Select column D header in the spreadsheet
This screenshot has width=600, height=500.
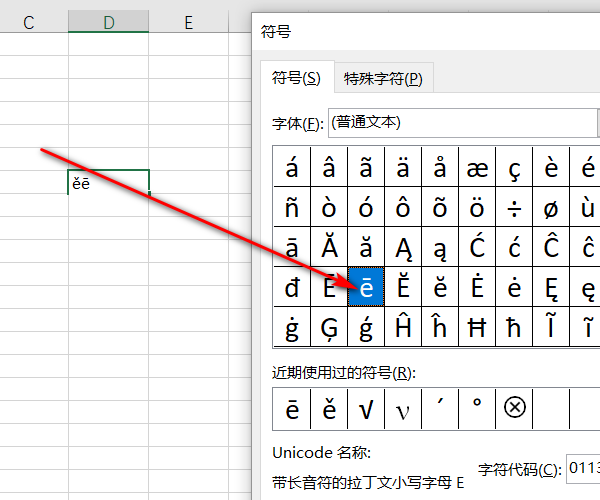[108, 22]
